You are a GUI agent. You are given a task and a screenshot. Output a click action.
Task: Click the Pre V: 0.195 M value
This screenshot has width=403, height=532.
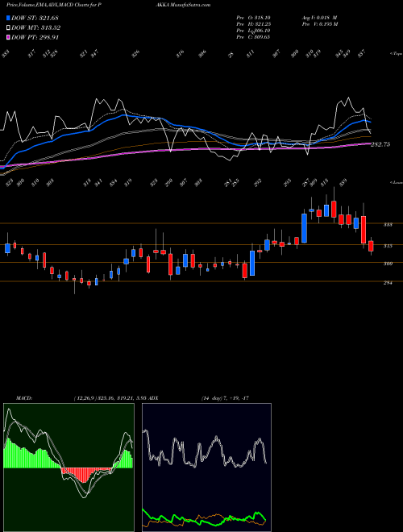(319, 24)
